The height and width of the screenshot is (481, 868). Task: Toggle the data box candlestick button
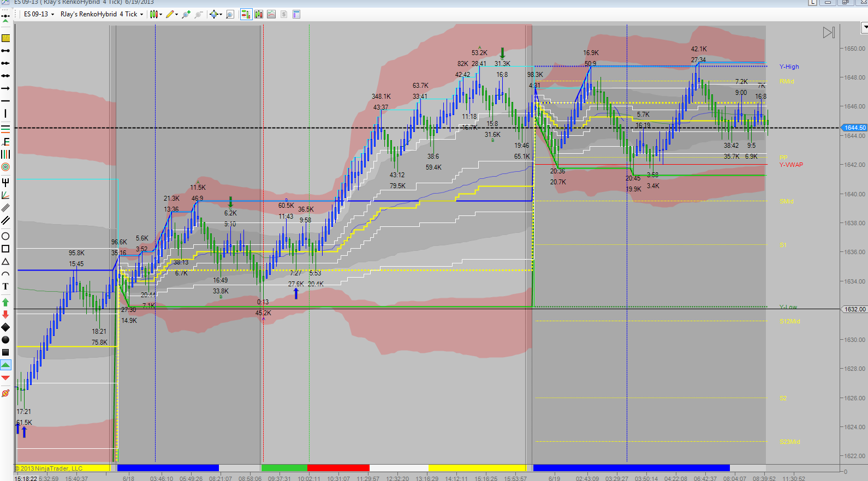[x=259, y=14]
